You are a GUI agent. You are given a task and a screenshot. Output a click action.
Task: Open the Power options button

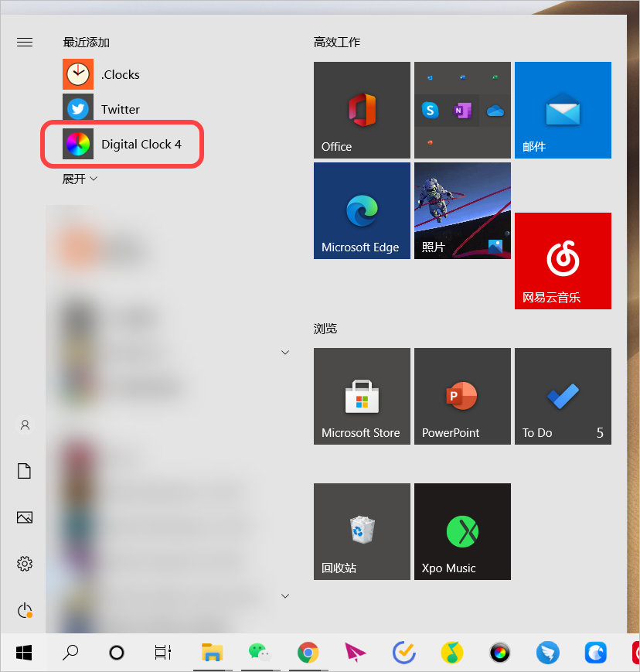pyautogui.click(x=25, y=610)
